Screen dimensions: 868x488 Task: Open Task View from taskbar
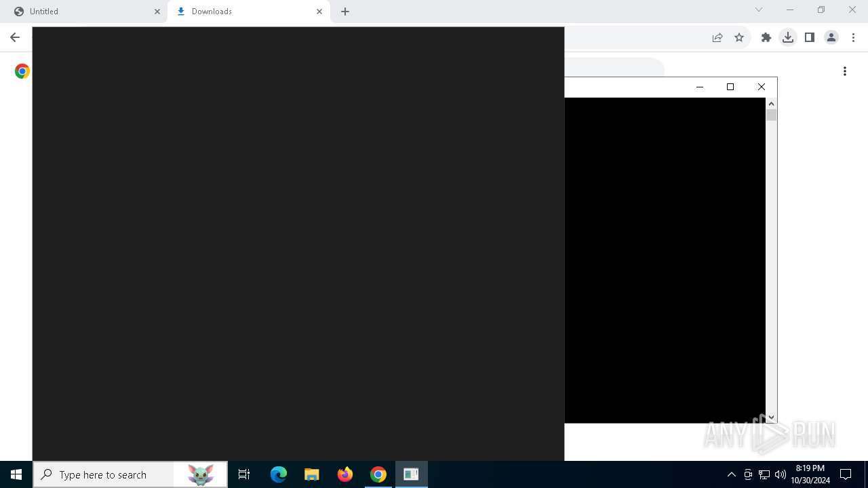244,474
